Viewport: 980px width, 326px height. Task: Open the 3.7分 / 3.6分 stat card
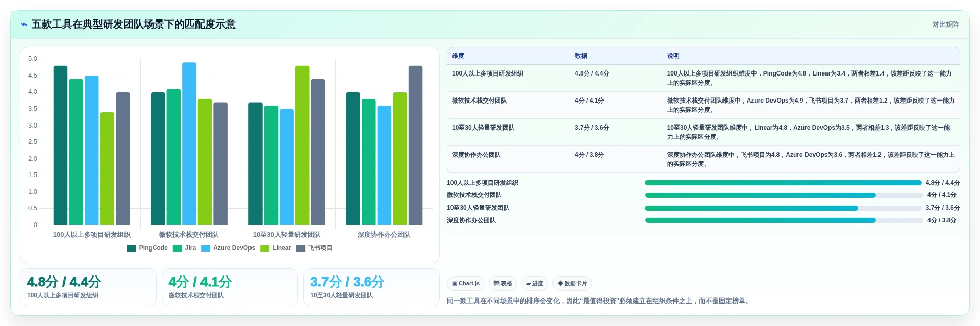(371, 287)
